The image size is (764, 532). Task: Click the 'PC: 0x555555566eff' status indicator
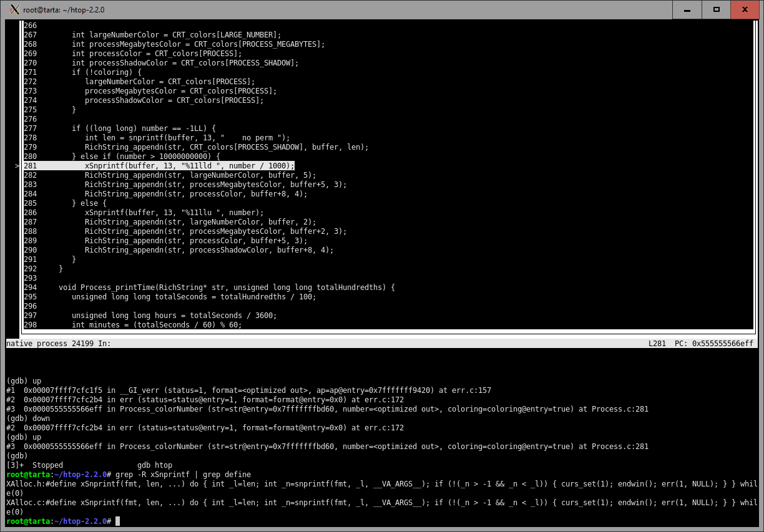[x=713, y=344]
